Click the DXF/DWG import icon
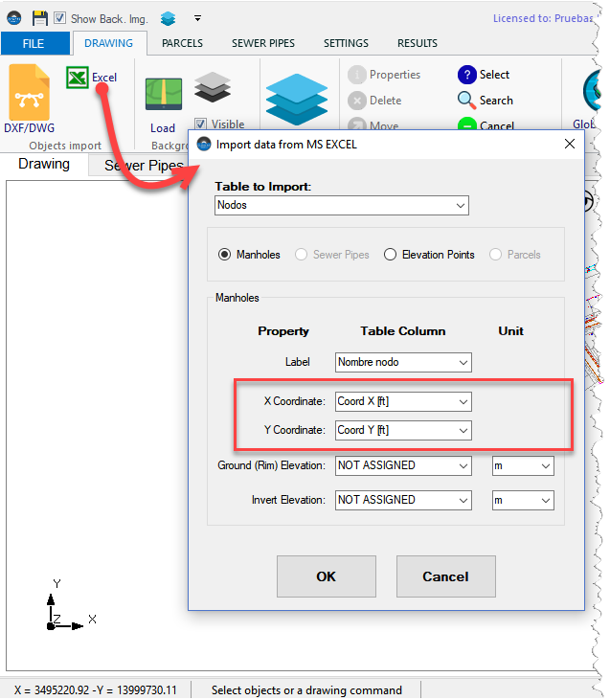The height and width of the screenshot is (700, 610). coord(29,93)
